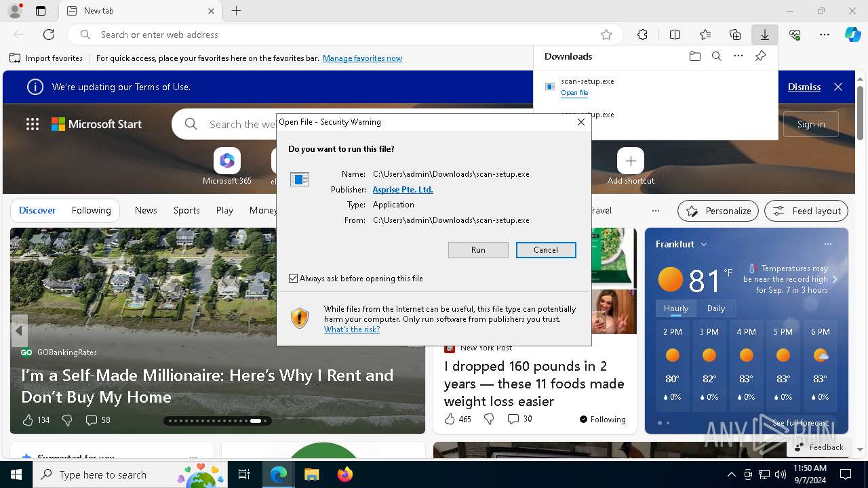Select the Discover feed tab

click(37, 211)
